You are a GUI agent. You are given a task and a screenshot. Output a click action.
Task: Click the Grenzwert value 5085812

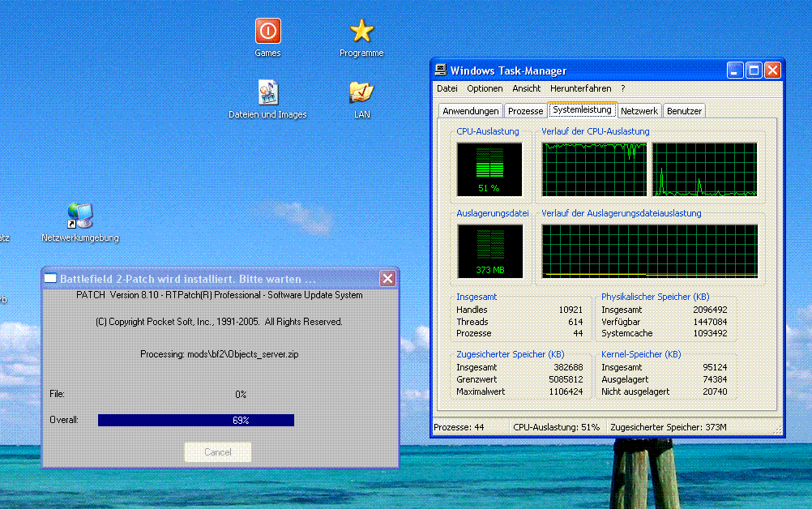coord(566,379)
